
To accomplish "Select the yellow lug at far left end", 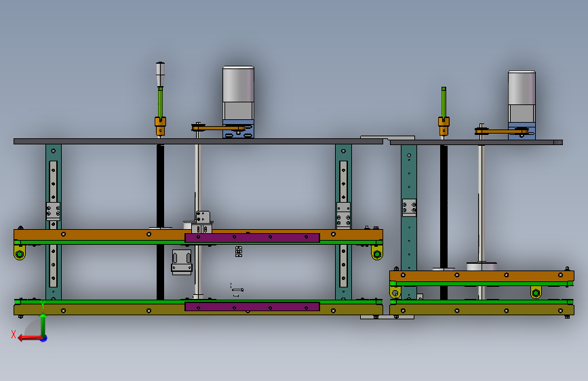I will 20,253.
